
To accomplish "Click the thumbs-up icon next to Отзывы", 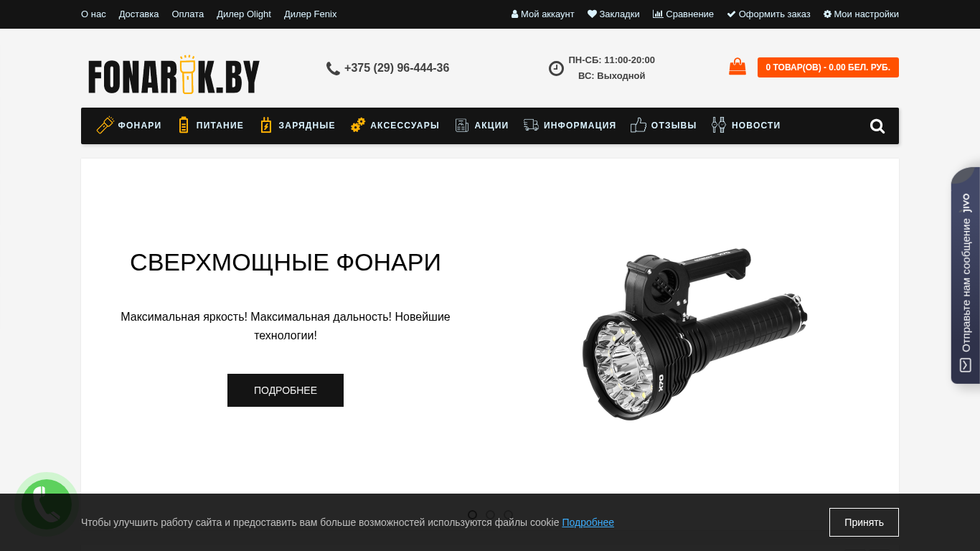I will coord(639,126).
